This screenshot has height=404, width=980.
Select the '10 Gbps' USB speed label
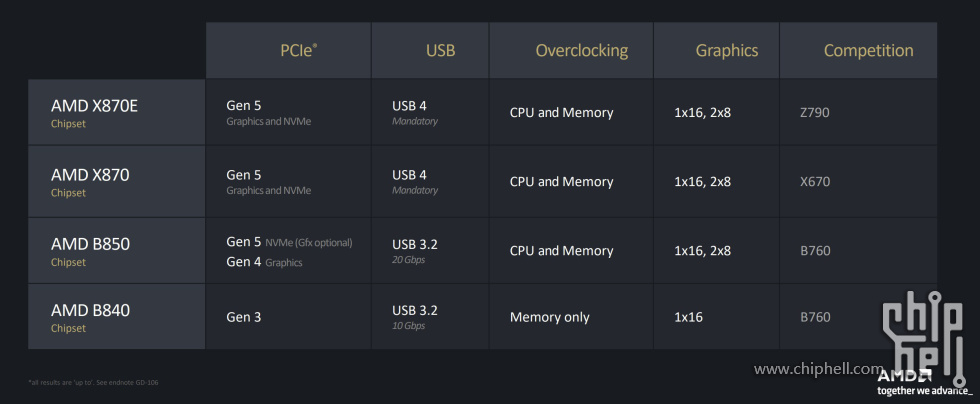(x=408, y=326)
